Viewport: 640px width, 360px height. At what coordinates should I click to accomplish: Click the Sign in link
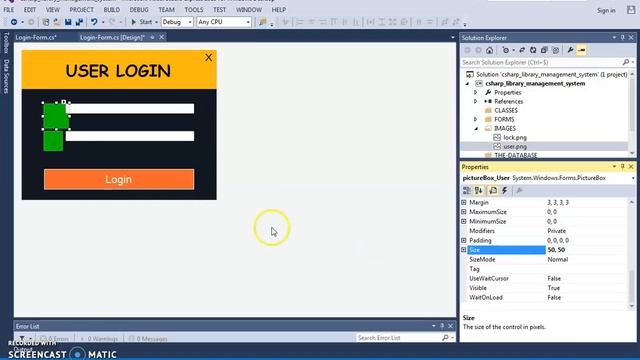point(606,11)
